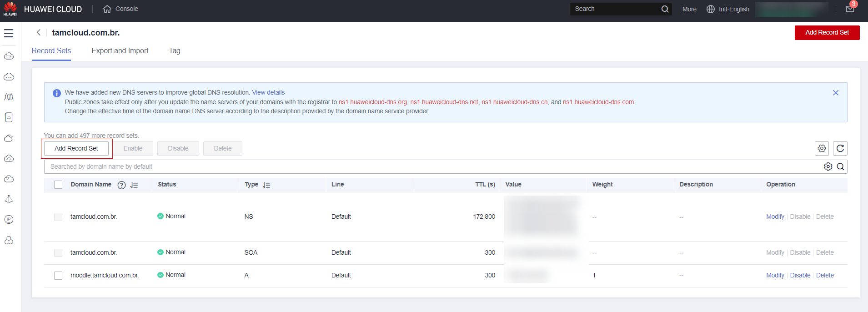868x312 pixels.
Task: Switch to Export and Import tab
Action: [x=120, y=50]
